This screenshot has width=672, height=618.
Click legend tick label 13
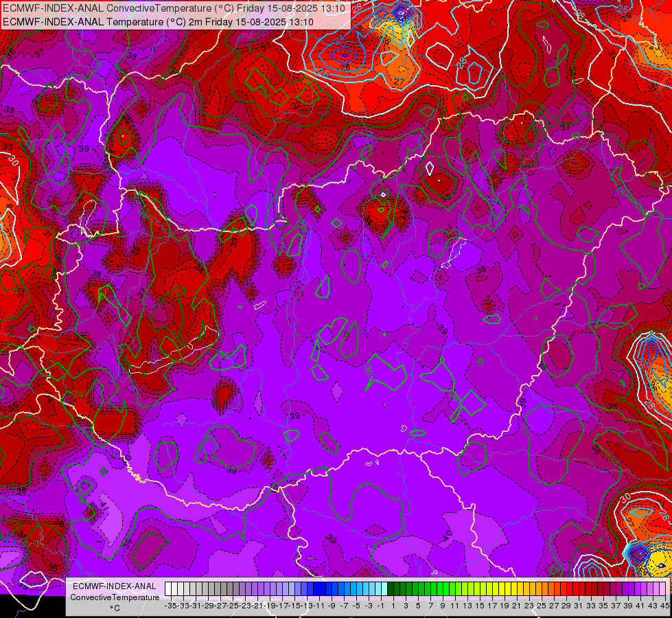(x=467, y=606)
